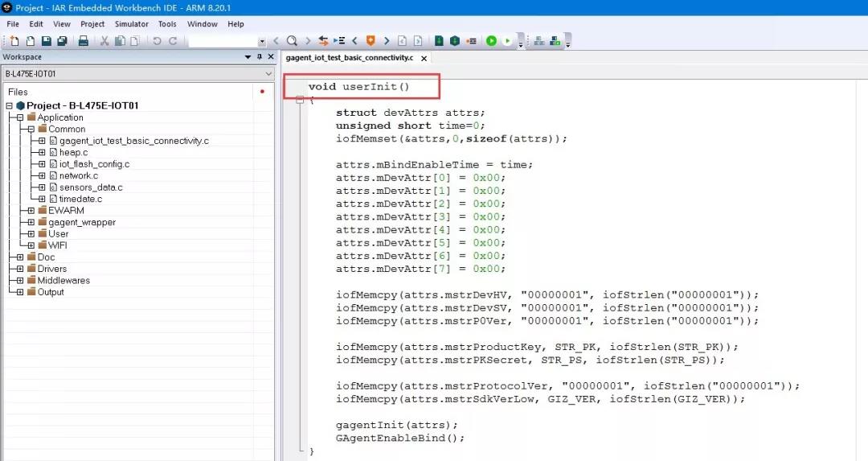Select the gagent_iot_test_basic_connectivity.c editor tab
This screenshot has height=461, width=868.
pos(350,58)
